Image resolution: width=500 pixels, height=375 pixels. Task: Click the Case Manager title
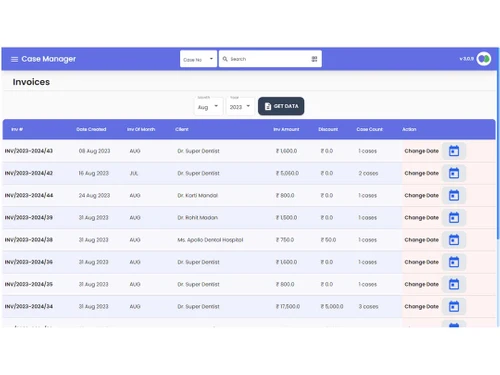click(49, 59)
